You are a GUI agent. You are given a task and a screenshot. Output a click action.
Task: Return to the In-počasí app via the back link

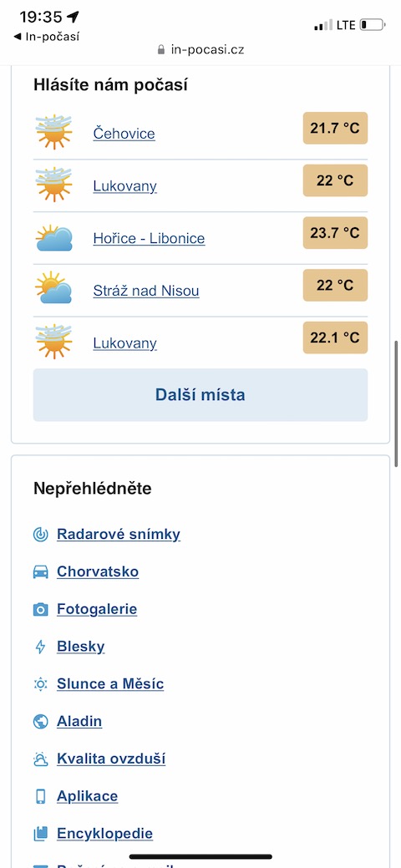(47, 37)
